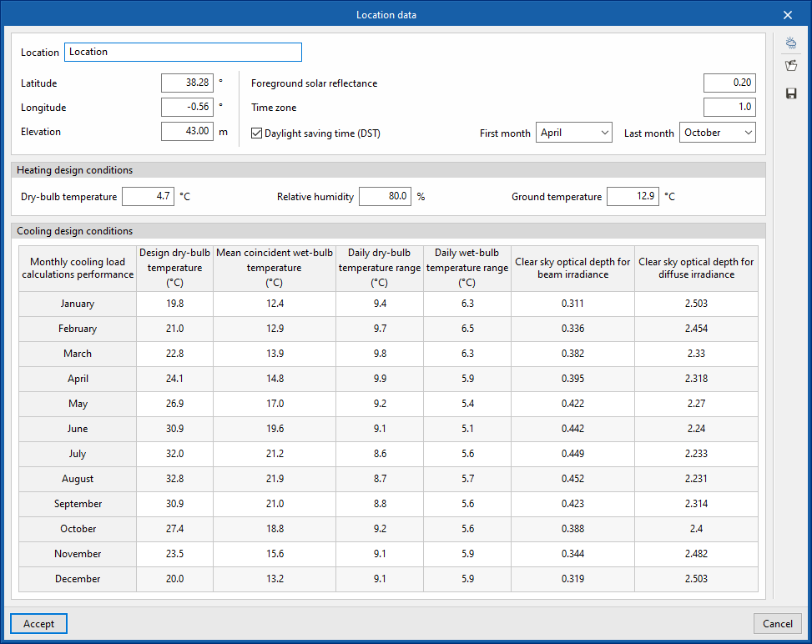The image size is (812, 644).
Task: Click the August row header cell
Action: tap(78, 479)
